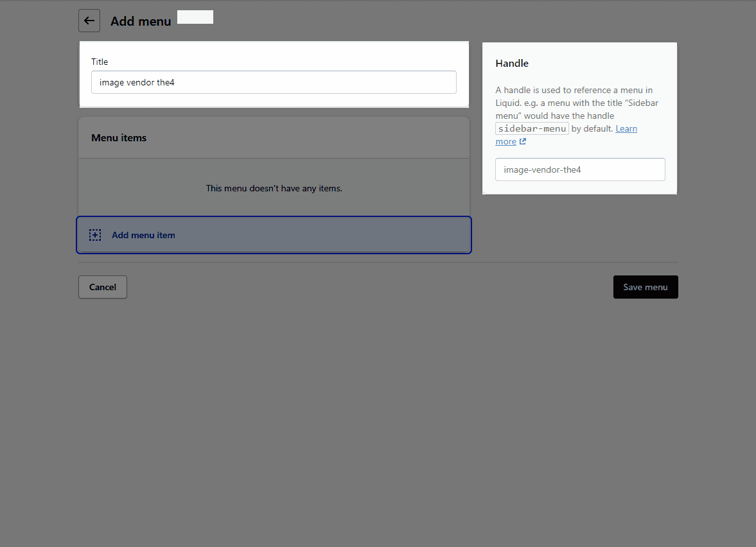The width and height of the screenshot is (756, 547).
Task: Select the sidebar-menu code snippet
Action: tap(532, 128)
